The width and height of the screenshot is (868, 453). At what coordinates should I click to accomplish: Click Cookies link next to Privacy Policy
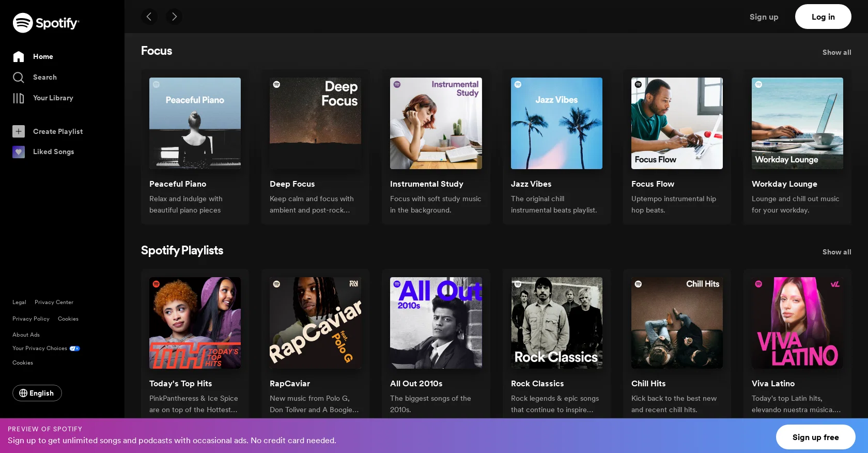point(68,319)
